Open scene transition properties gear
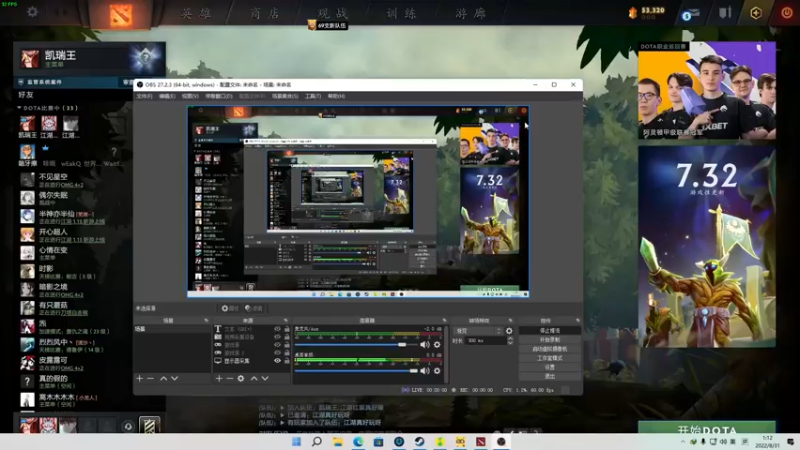Viewport: 800px width, 450px height. tap(509, 331)
